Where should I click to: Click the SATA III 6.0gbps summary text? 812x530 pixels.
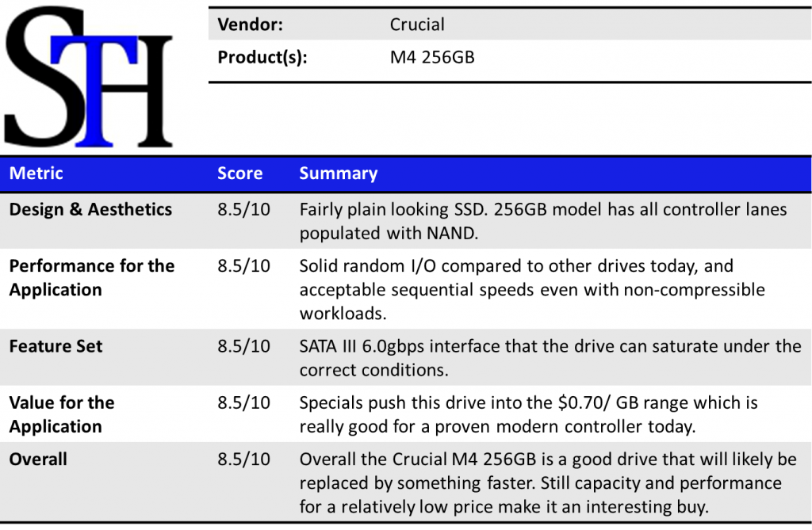(550, 358)
